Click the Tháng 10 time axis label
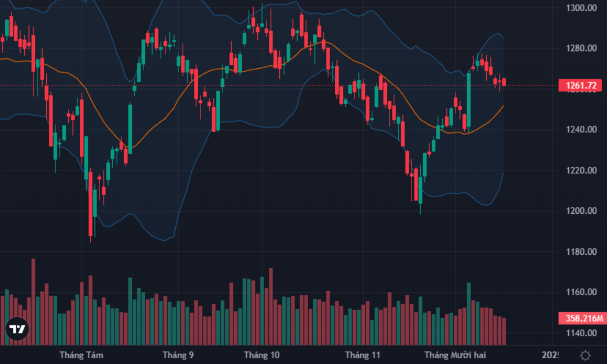Viewport: 607px width, 364px height. point(262,355)
